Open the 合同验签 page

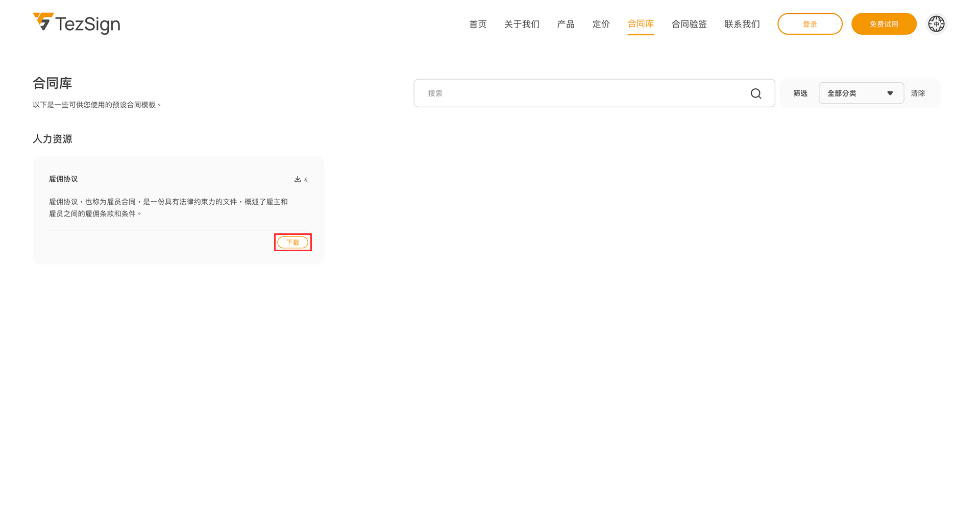pos(689,24)
